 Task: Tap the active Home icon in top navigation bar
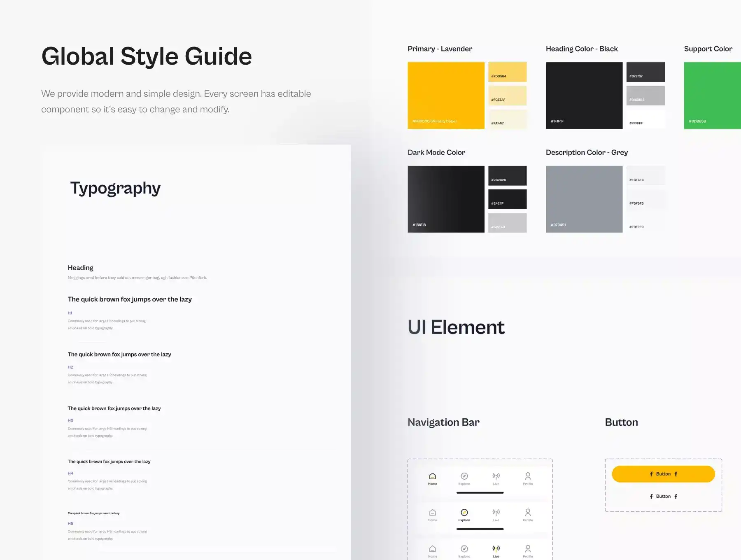(432, 476)
